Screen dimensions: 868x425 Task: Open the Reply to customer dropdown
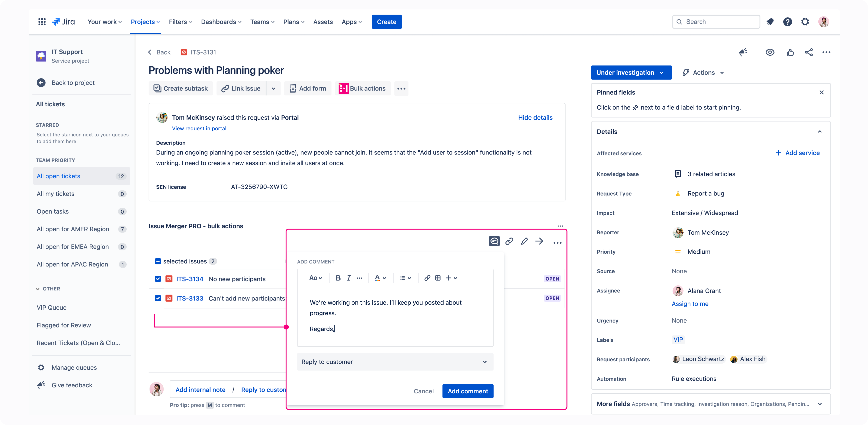coord(395,362)
